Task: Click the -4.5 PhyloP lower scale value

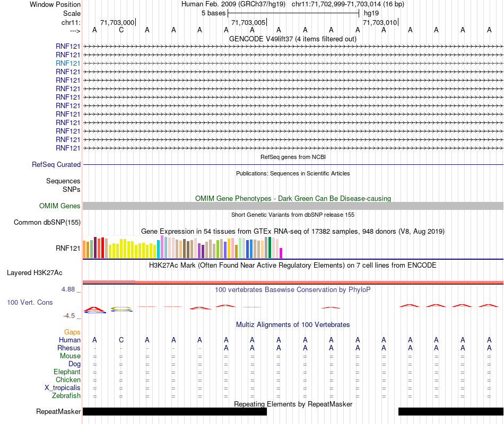Action: pyautogui.click(x=69, y=316)
